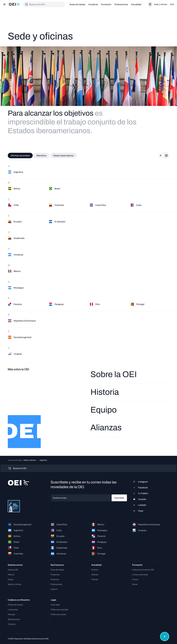Click the location pin icon
The height and width of the screenshot is (644, 177).
(x=150, y=4)
